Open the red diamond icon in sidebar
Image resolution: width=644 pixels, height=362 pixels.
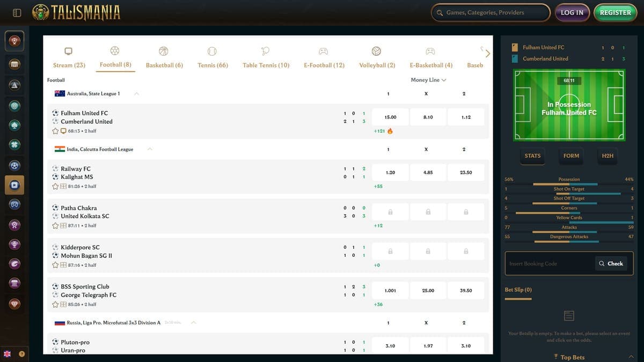pos(14,304)
